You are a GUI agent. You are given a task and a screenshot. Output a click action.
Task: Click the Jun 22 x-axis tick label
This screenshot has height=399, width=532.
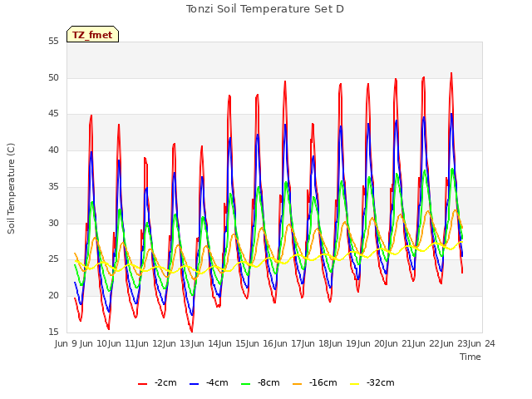click(x=426, y=344)
